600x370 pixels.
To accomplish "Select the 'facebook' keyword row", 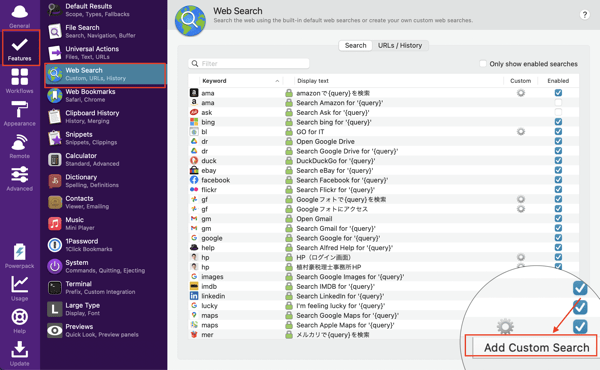I will point(384,180).
